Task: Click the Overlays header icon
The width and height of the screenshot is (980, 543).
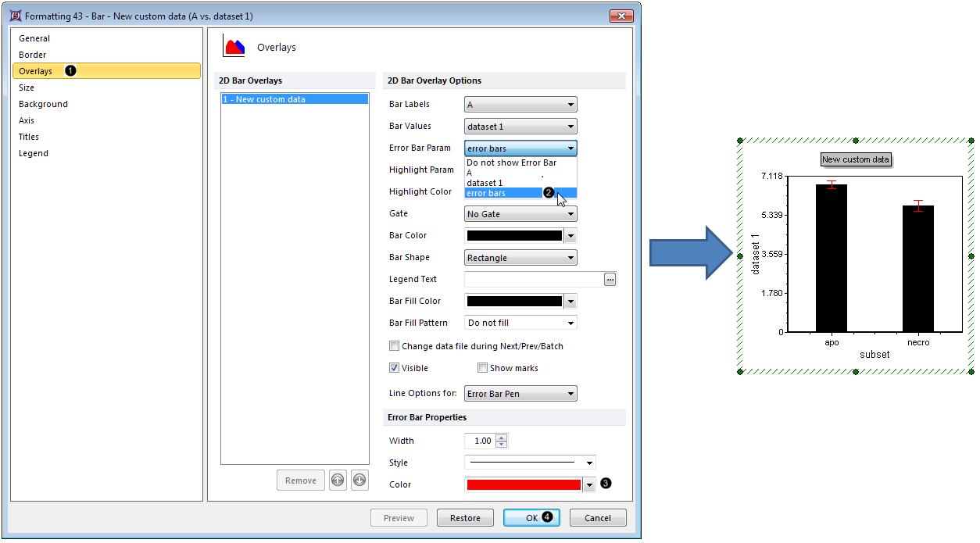Action: pos(234,47)
